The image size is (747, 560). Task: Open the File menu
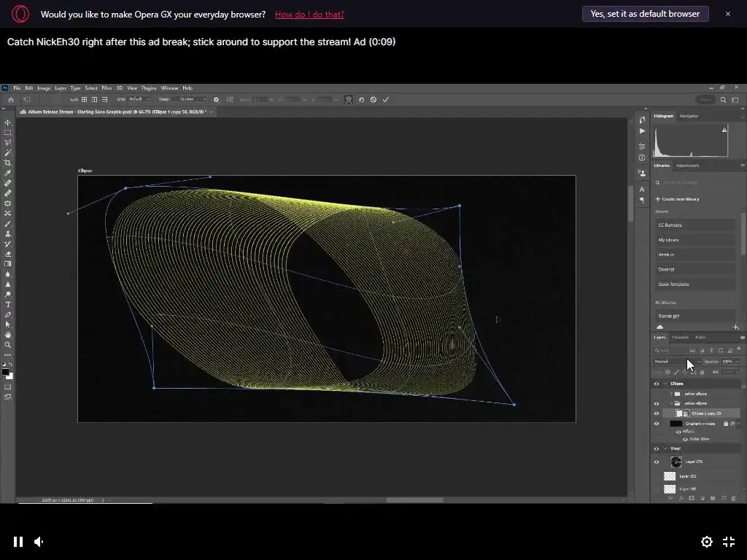tap(17, 88)
